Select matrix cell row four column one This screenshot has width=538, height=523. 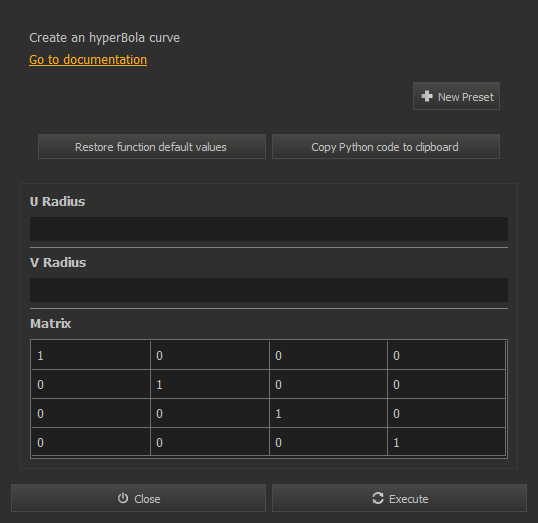(x=91, y=442)
